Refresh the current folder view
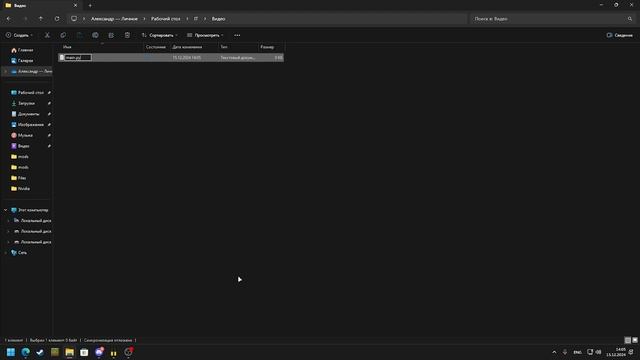The height and width of the screenshot is (360, 640). tap(57, 19)
